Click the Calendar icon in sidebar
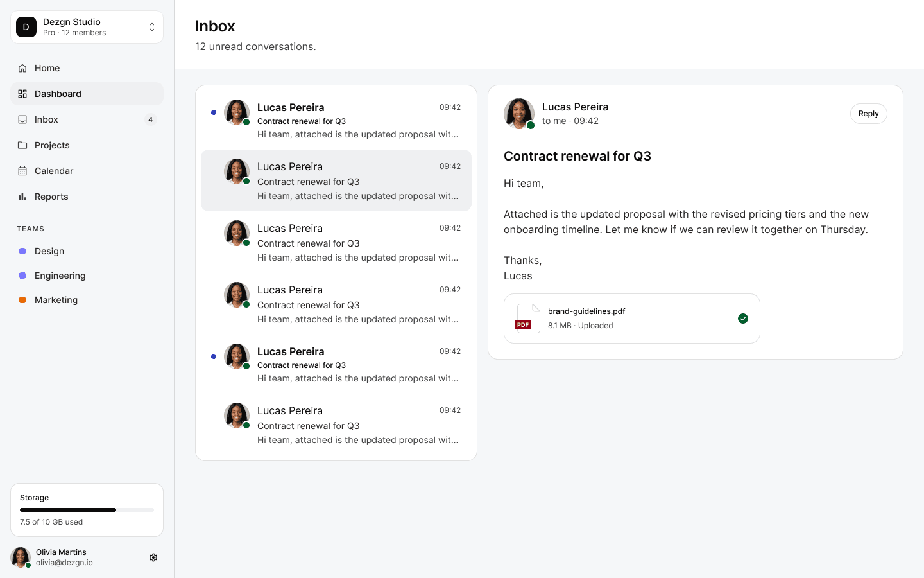The height and width of the screenshot is (578, 924). (22, 171)
